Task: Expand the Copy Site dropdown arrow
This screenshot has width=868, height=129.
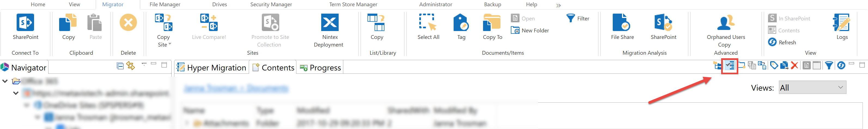Action: (170, 44)
